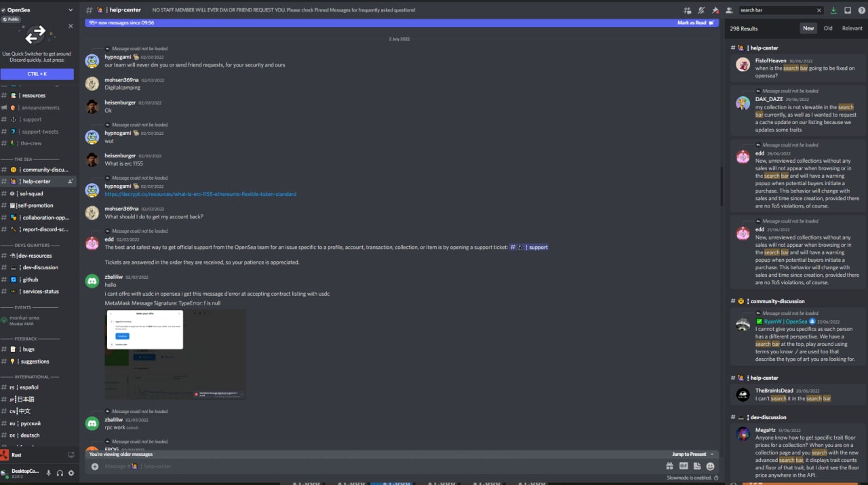Click the add-member icon on help-center channel

70,182
